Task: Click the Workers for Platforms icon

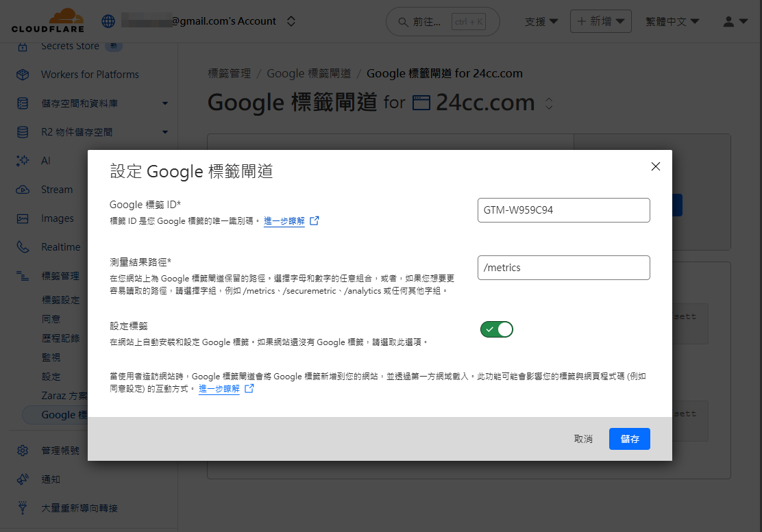Action: [23, 75]
